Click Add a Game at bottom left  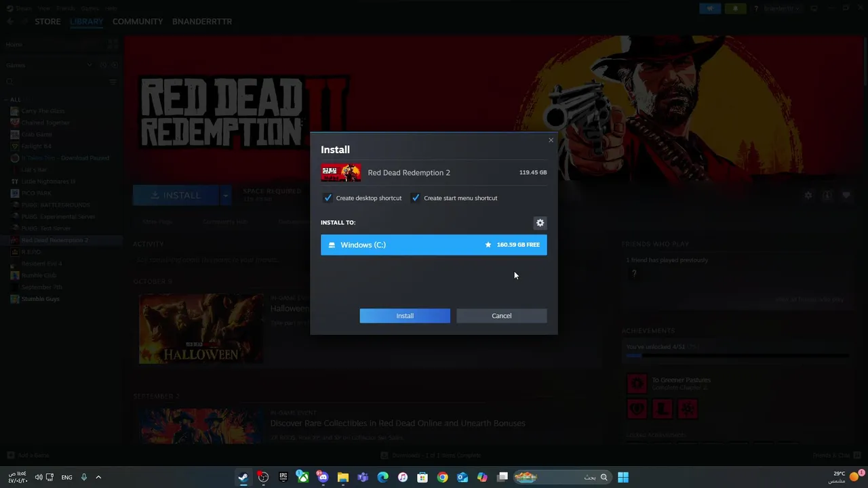28,455
